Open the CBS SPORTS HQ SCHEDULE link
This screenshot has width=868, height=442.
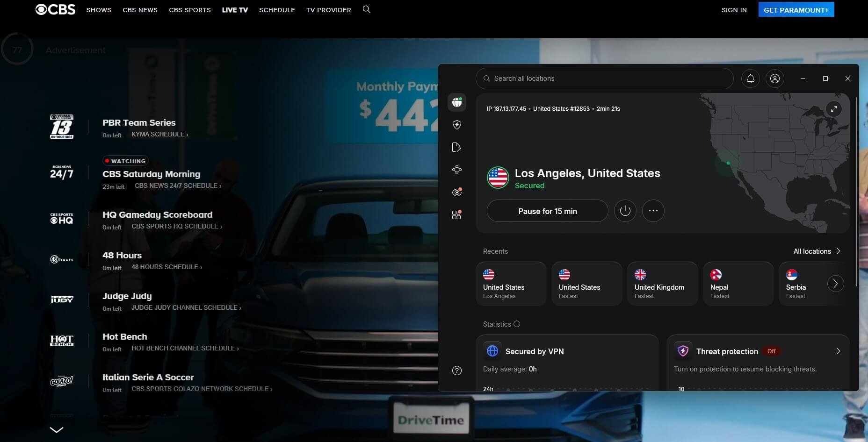177,226
